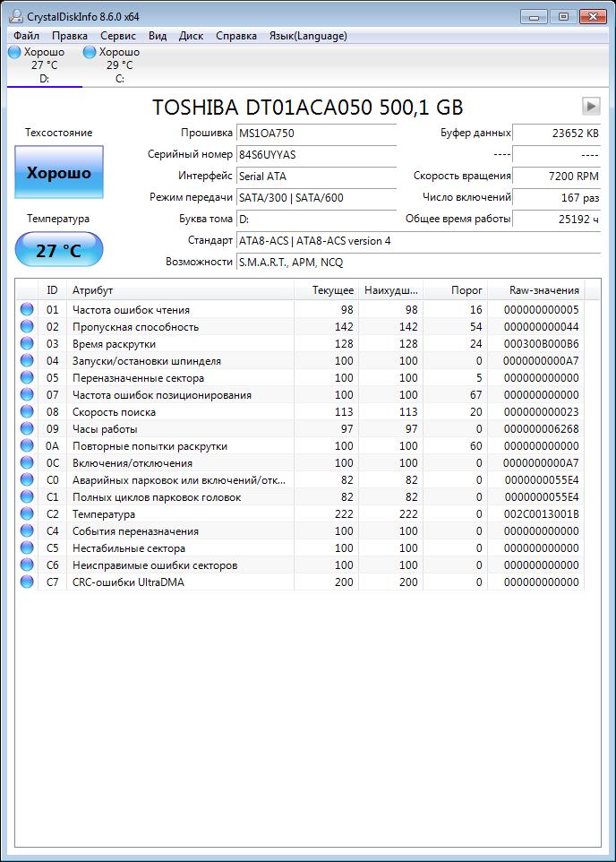Image resolution: width=616 pixels, height=862 pixels.
Task: Click buffer size field 23652 KB
Action: click(557, 133)
